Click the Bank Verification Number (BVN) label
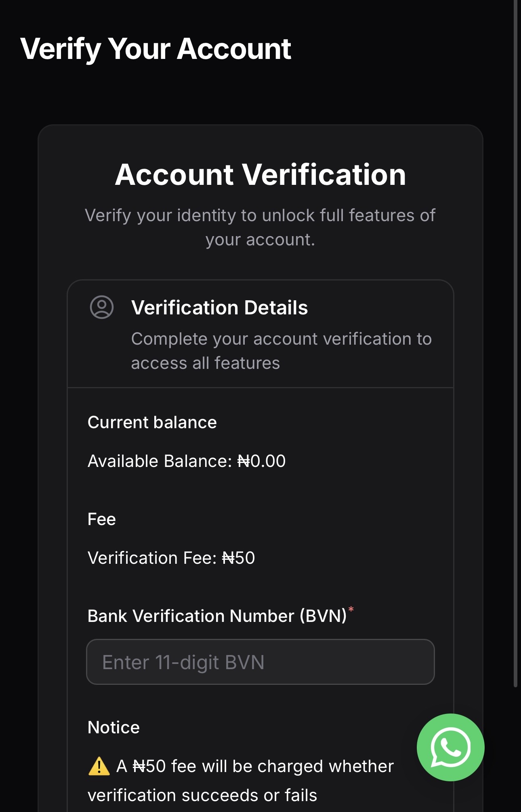This screenshot has height=812, width=521. pos(217,616)
